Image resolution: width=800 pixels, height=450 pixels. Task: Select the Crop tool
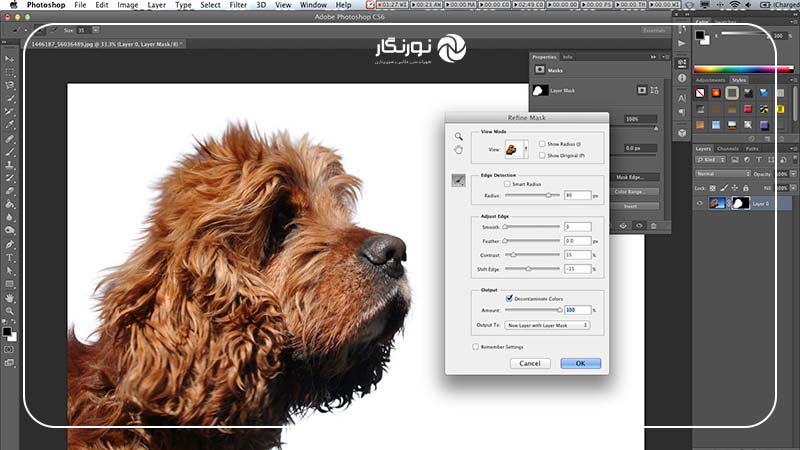(x=9, y=112)
